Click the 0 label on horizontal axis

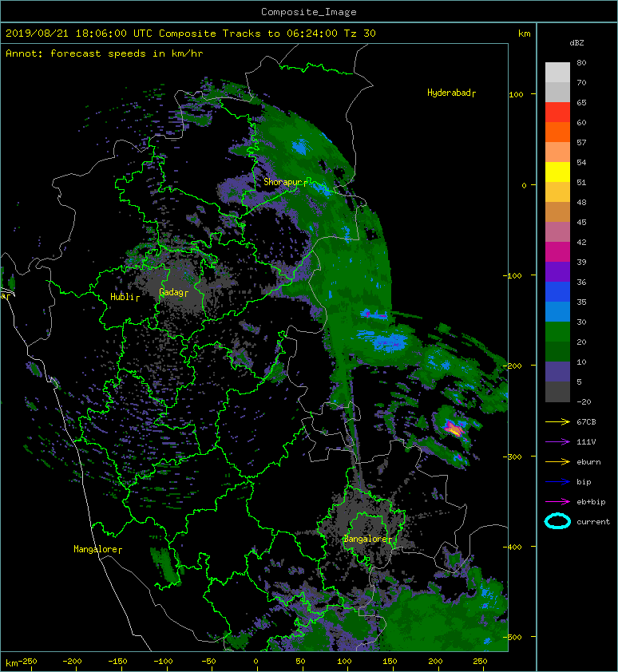click(x=256, y=662)
